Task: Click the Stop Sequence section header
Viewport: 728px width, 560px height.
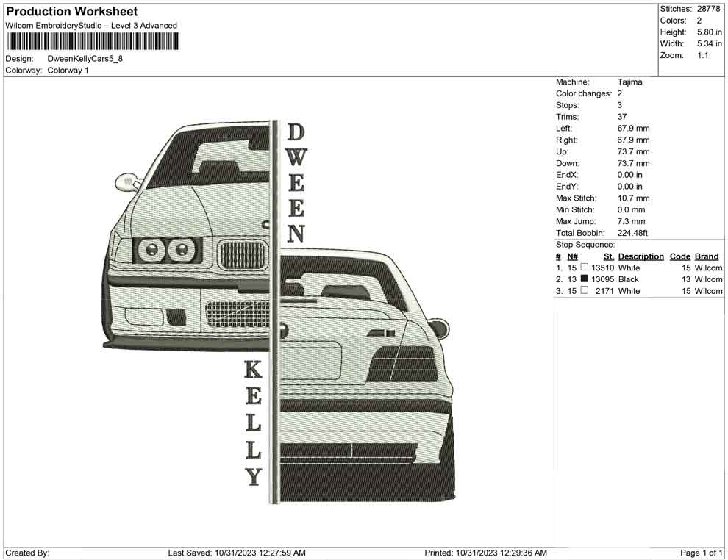Action: [585, 244]
